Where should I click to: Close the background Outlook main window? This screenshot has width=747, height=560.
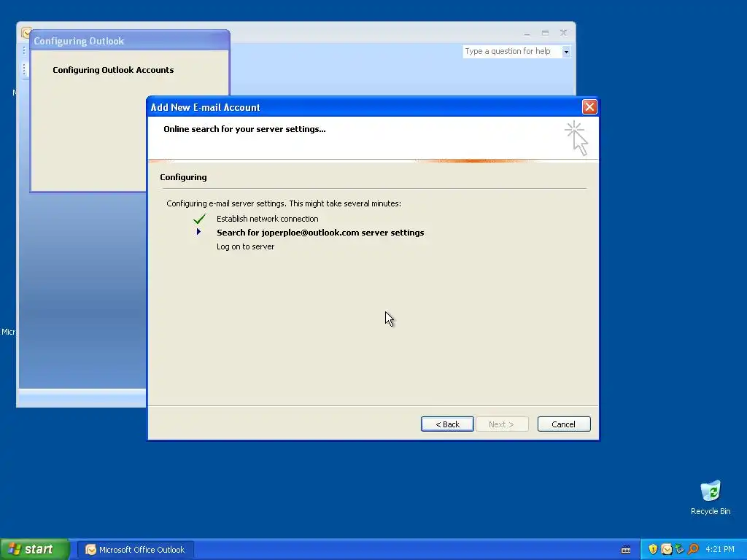coord(563,33)
